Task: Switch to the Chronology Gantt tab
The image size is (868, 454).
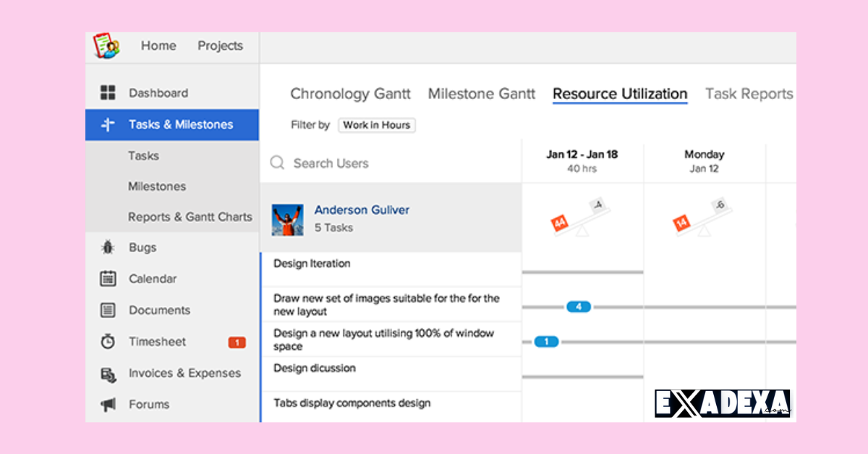Action: click(x=350, y=93)
